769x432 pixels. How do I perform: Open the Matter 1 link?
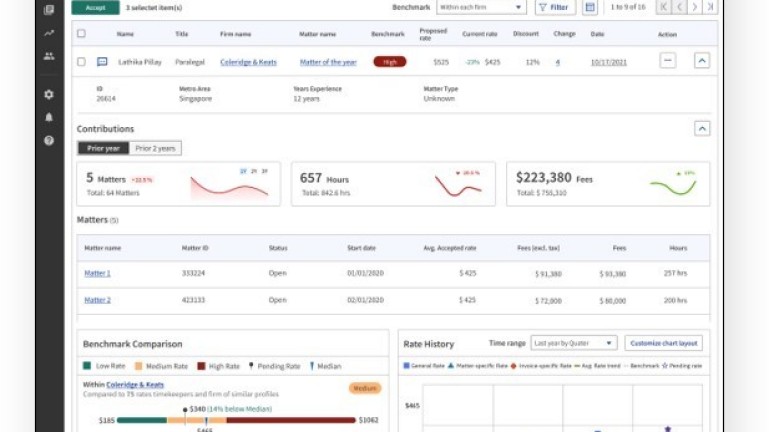coord(97,273)
